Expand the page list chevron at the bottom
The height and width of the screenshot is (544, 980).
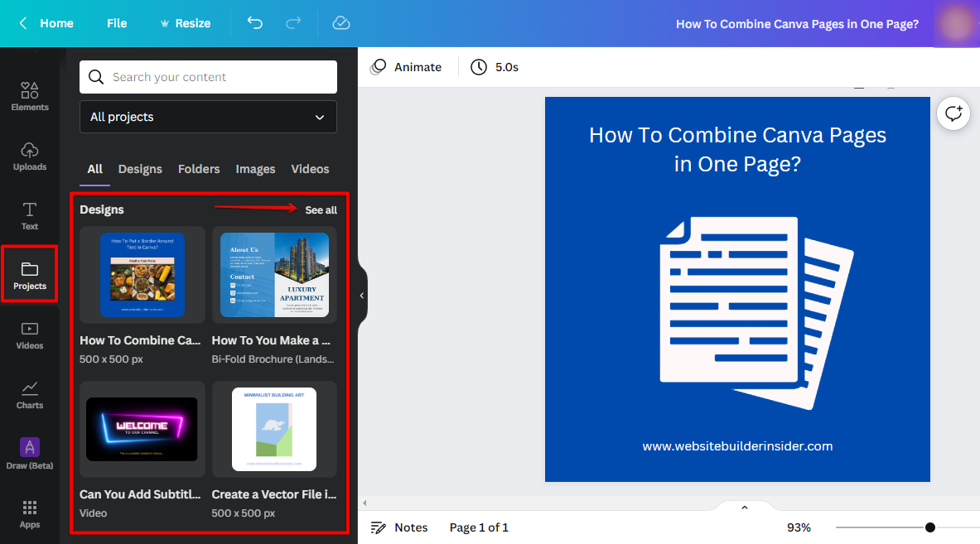pos(744,508)
